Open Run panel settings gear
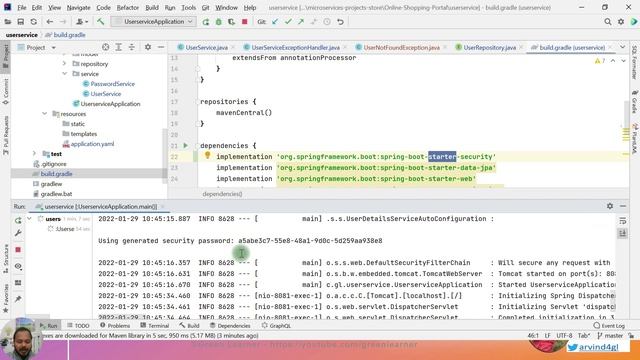Image resolution: width=640 pixels, height=360 pixels. pyautogui.click(x=610, y=206)
